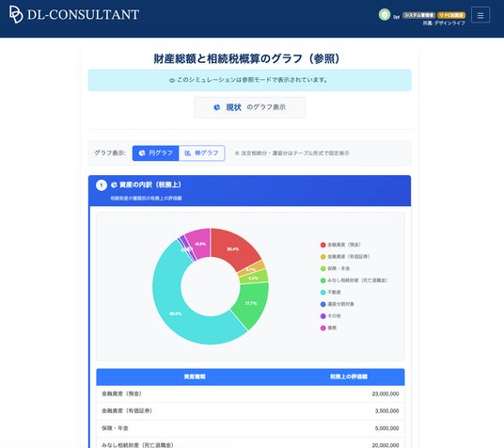504x448 pixels.
Task: Click the bar chart icon in 棒グラフ button
Action: click(x=188, y=153)
